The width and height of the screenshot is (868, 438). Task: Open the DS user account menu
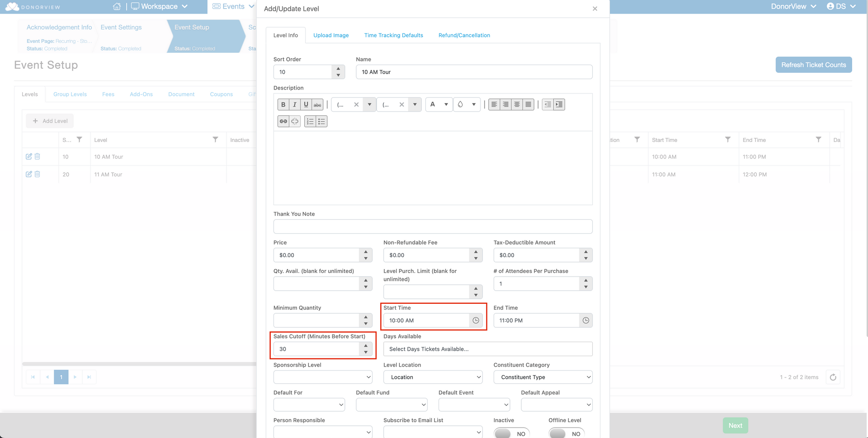[x=841, y=6]
